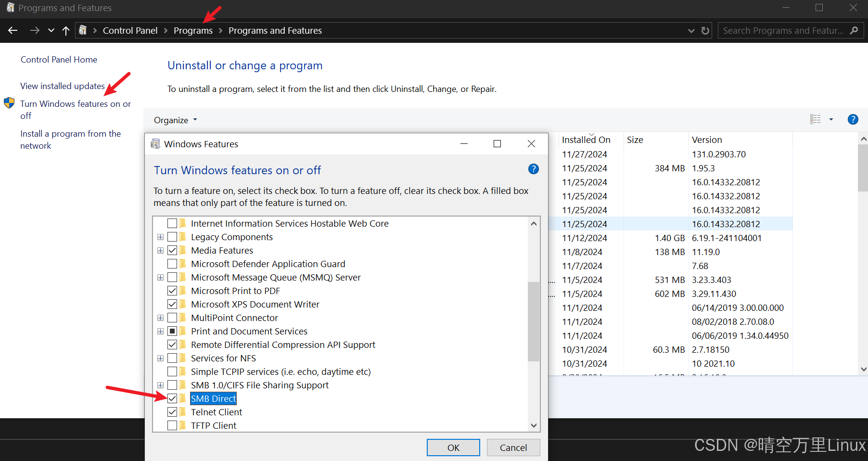Go up one level with the Up arrow

click(x=66, y=30)
